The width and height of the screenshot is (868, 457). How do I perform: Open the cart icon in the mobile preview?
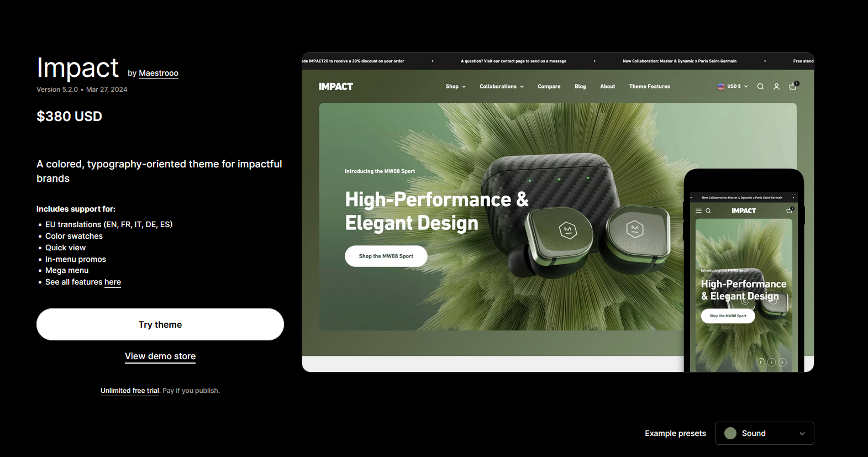tap(790, 210)
